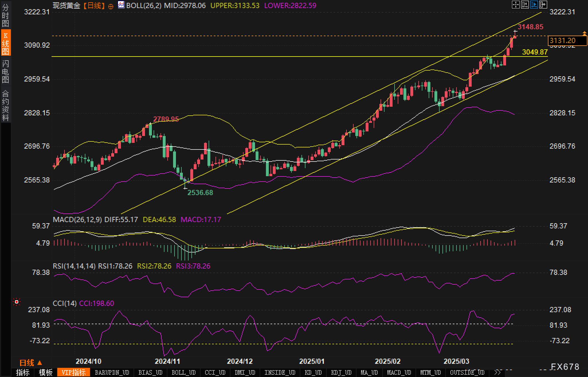Enable the BOLL_UD indicator

click(183, 372)
